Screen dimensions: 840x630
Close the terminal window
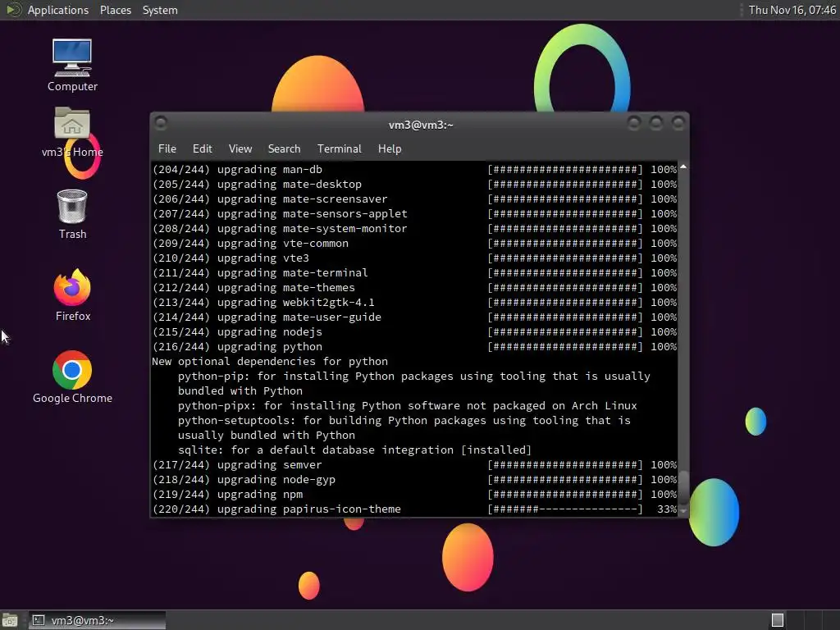(x=678, y=124)
